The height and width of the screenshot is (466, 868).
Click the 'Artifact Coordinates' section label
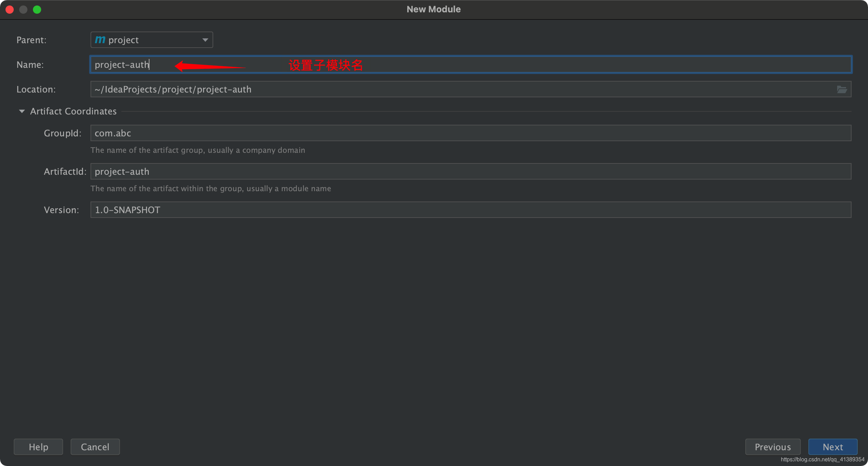[73, 111]
